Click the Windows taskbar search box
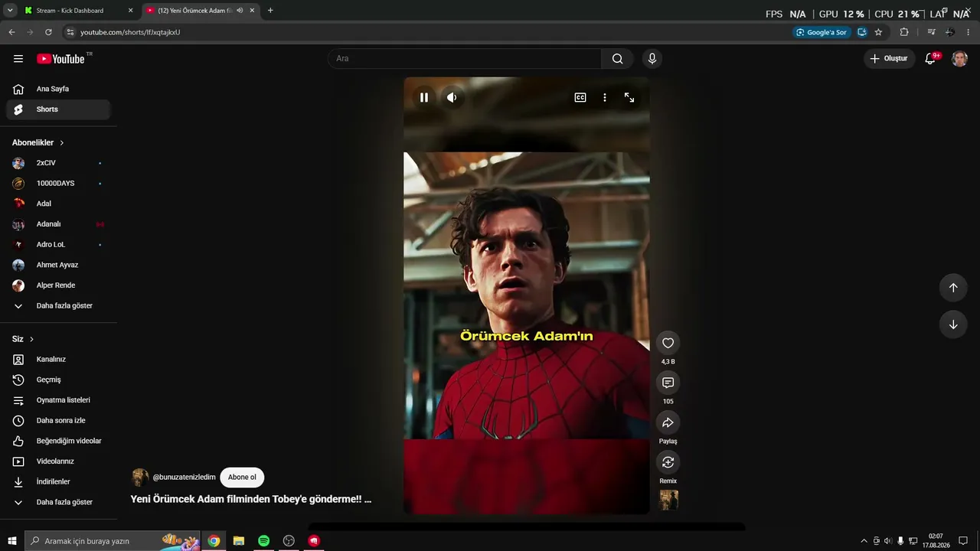The width and height of the screenshot is (980, 551). coord(113,541)
